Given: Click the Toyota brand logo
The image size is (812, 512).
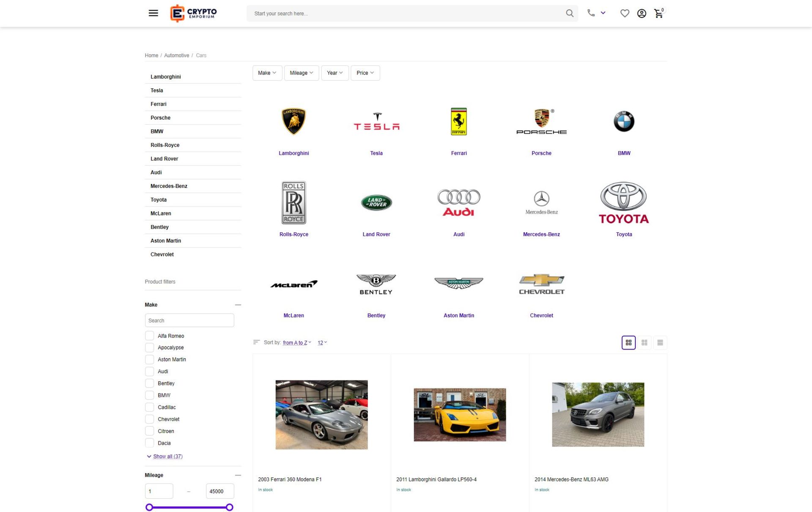Looking at the screenshot, I should (624, 203).
